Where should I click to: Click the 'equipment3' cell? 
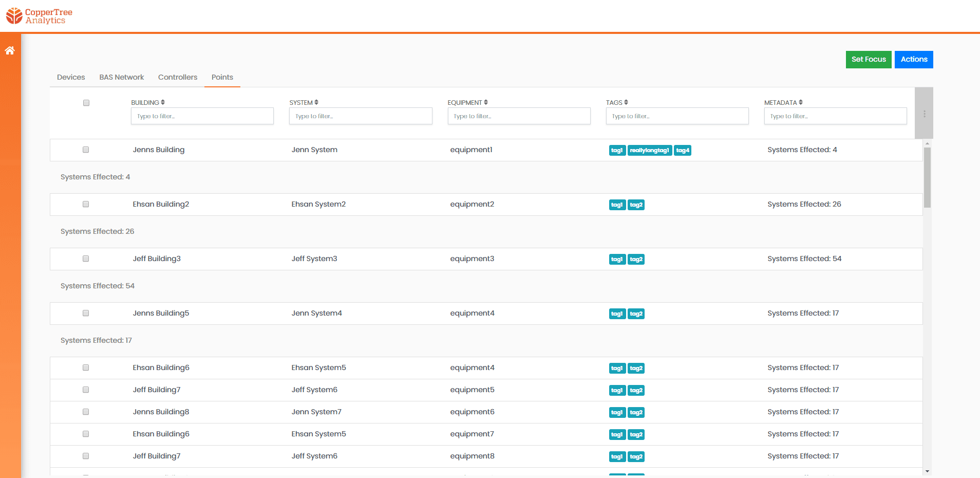[472, 259]
